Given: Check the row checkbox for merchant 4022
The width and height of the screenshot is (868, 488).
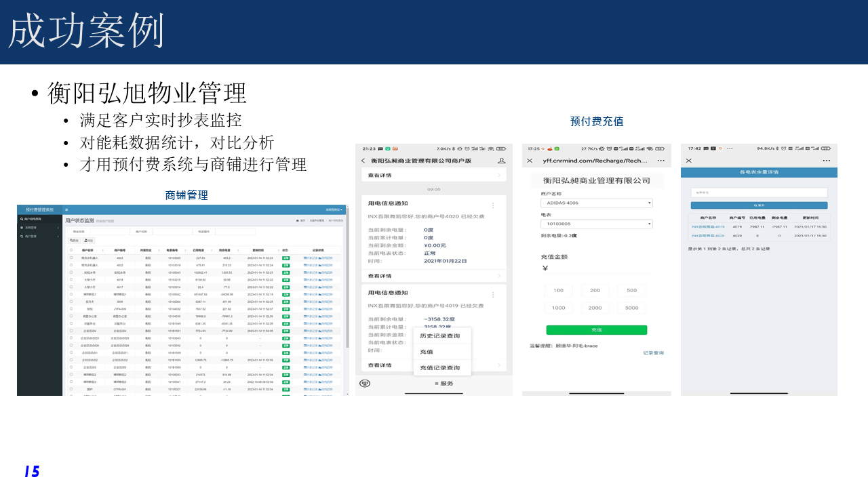Looking at the screenshot, I should coord(71,265).
